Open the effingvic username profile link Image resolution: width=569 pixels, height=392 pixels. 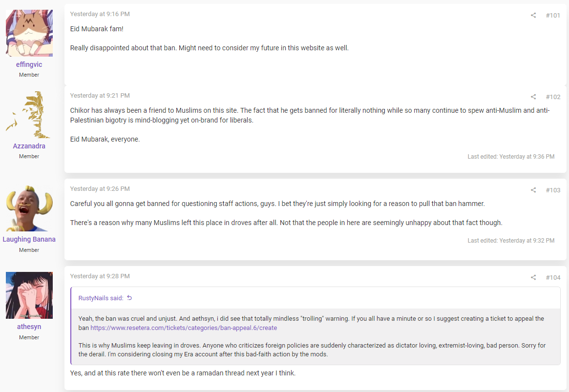point(29,64)
